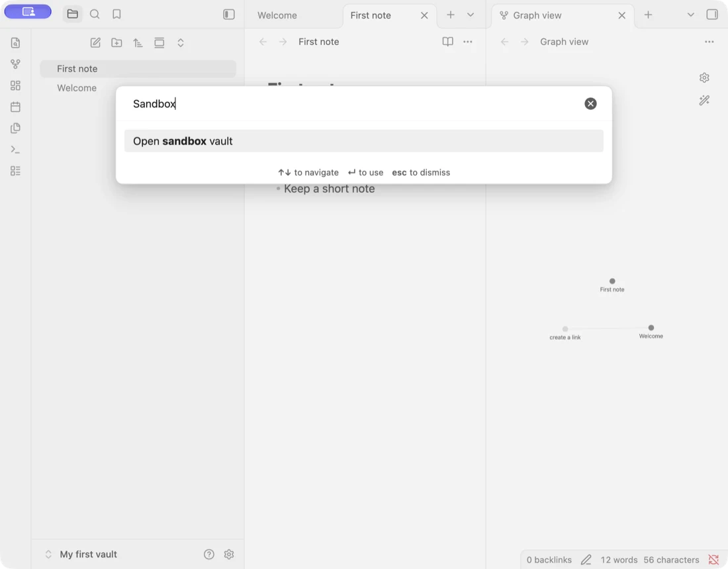Open more options for Graph view
The height and width of the screenshot is (569, 728).
pos(709,42)
